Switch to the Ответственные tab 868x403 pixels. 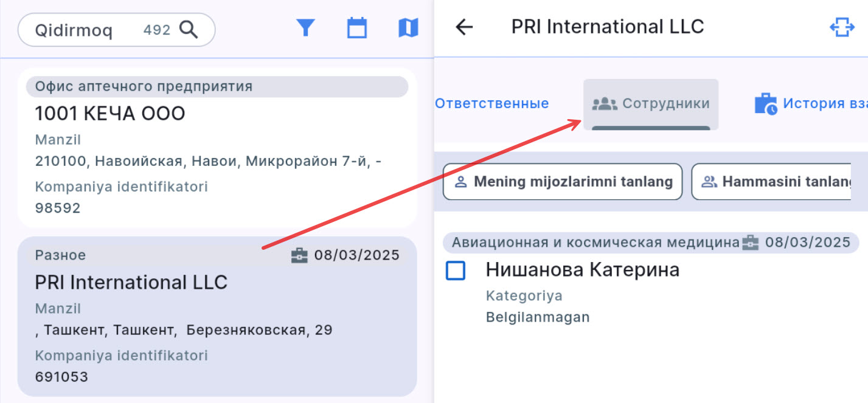491,104
